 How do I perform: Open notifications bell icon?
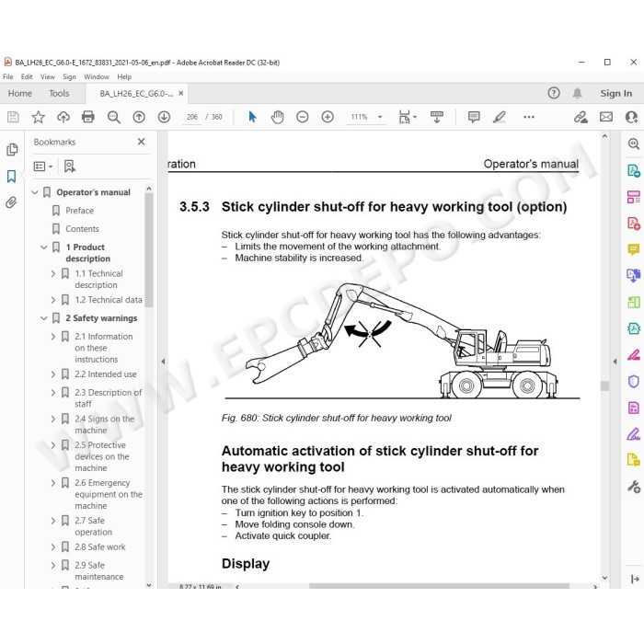(x=577, y=93)
